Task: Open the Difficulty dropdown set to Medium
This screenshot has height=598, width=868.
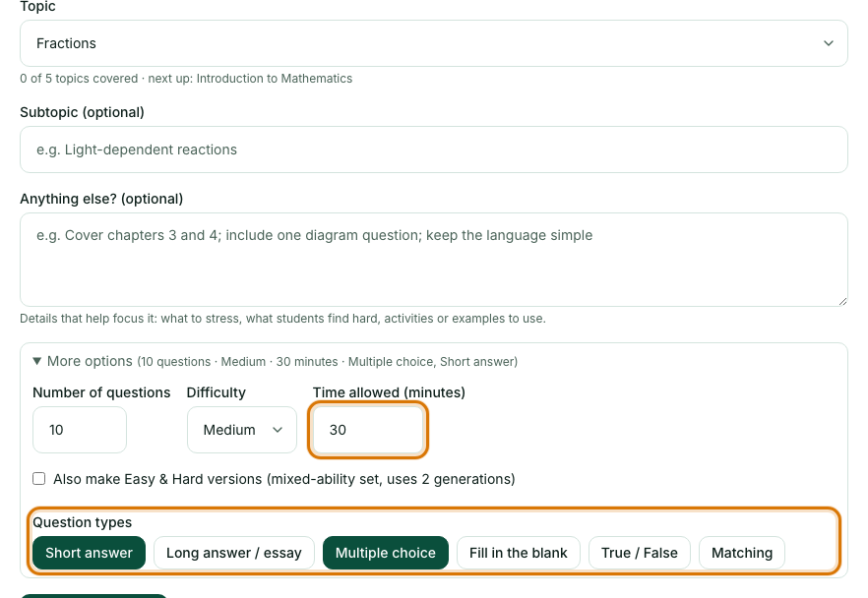Action: click(x=242, y=430)
